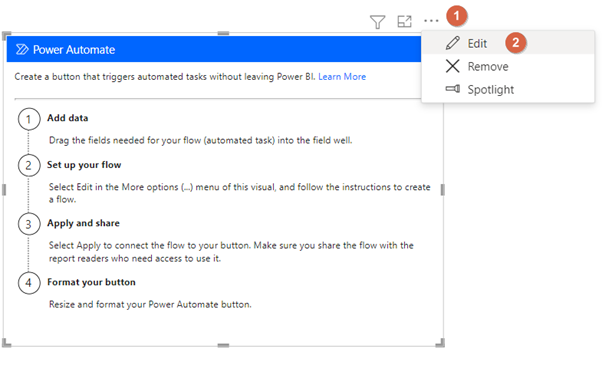Click the bottom-center resize handle of visual
The image size is (602, 375).
click(223, 345)
